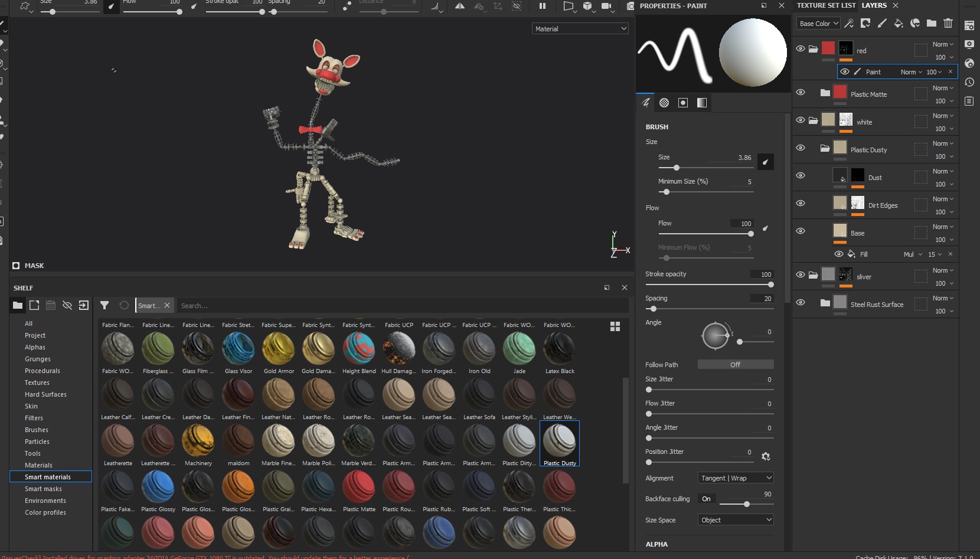Hide the Steel Rust Surface layer

801,303
